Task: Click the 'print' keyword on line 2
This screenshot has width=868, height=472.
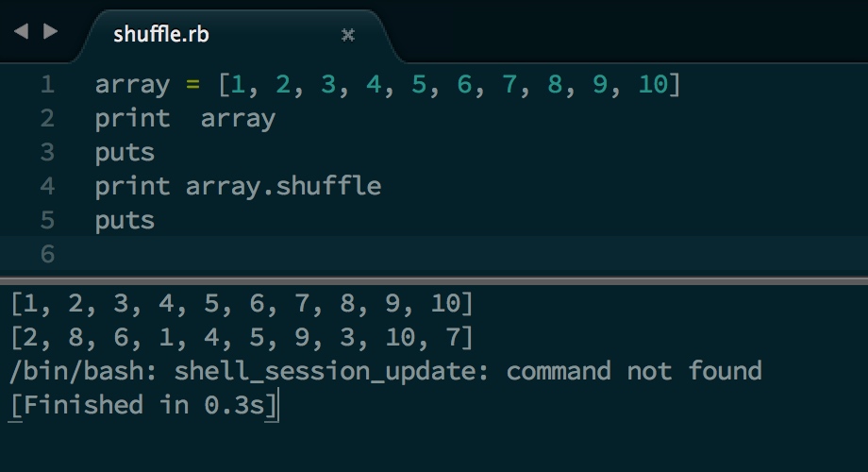Action: pyautogui.click(x=132, y=120)
